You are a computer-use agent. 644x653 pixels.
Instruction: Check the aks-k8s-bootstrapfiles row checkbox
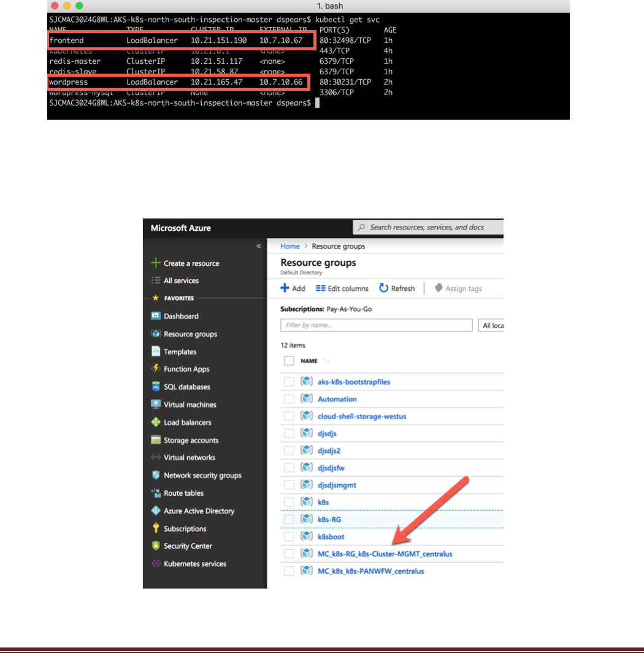pos(289,382)
